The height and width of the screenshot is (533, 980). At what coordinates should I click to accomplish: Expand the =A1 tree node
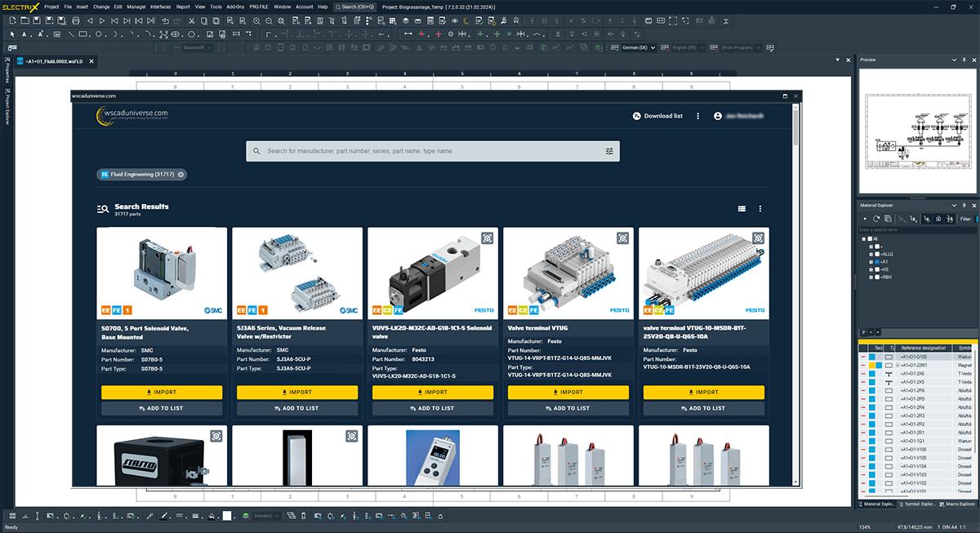tap(871, 261)
